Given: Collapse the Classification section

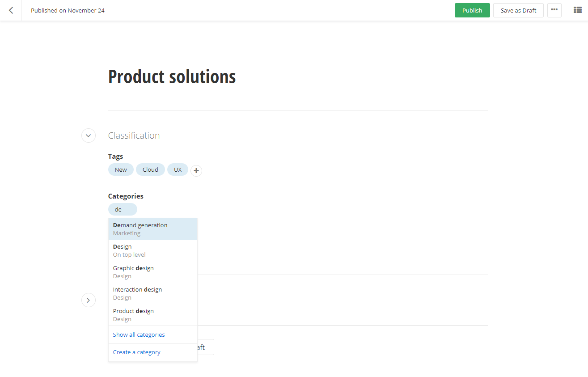Looking at the screenshot, I should click(89, 136).
